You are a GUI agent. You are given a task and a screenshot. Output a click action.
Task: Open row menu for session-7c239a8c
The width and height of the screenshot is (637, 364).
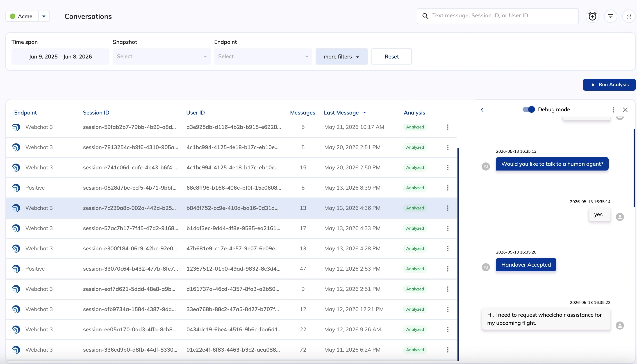448,208
